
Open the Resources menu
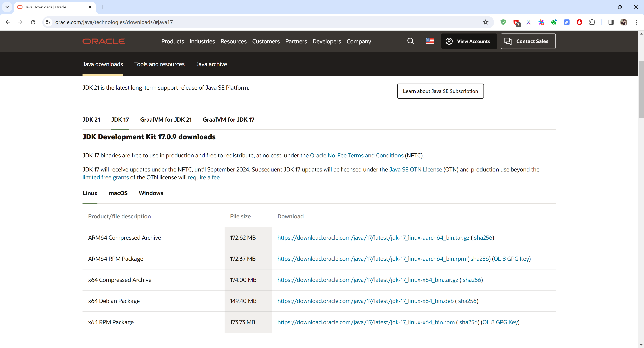point(233,41)
